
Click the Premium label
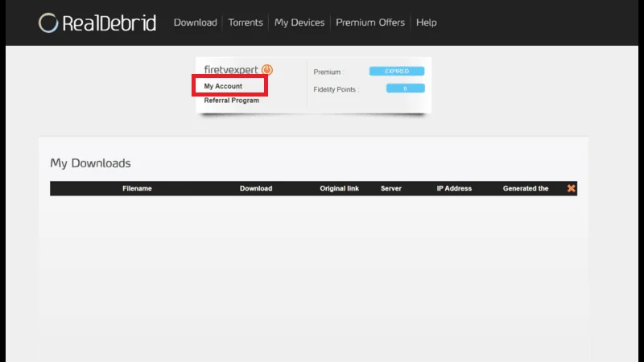328,72
